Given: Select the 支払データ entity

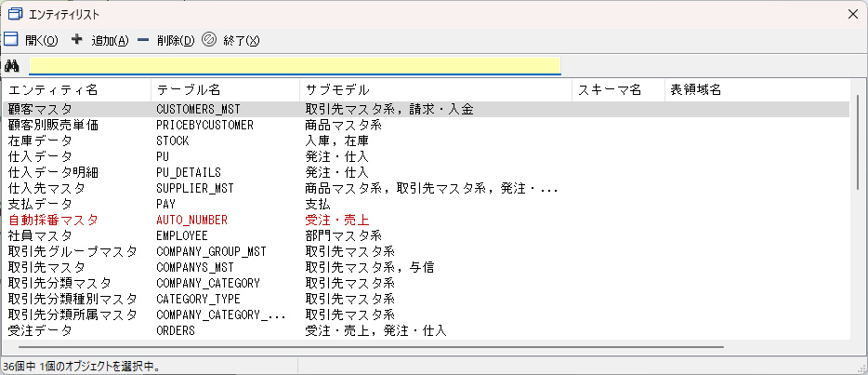Looking at the screenshot, I should (x=40, y=205).
